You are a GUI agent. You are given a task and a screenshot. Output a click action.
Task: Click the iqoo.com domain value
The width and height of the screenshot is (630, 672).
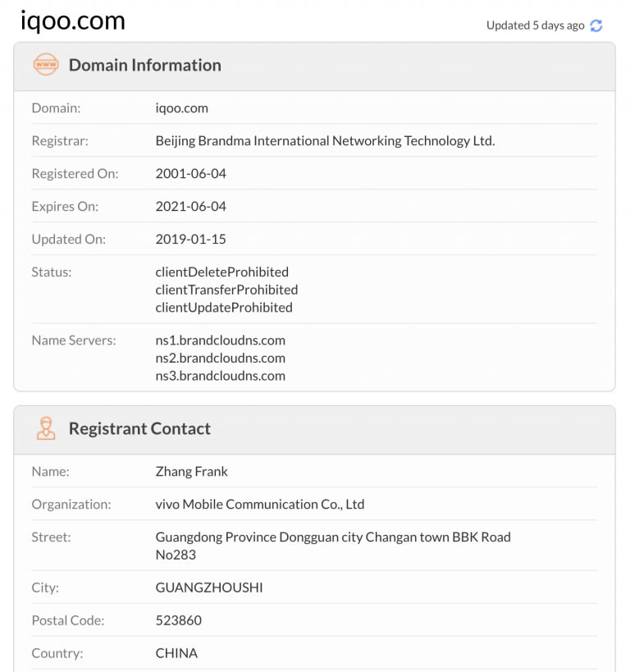tap(182, 107)
